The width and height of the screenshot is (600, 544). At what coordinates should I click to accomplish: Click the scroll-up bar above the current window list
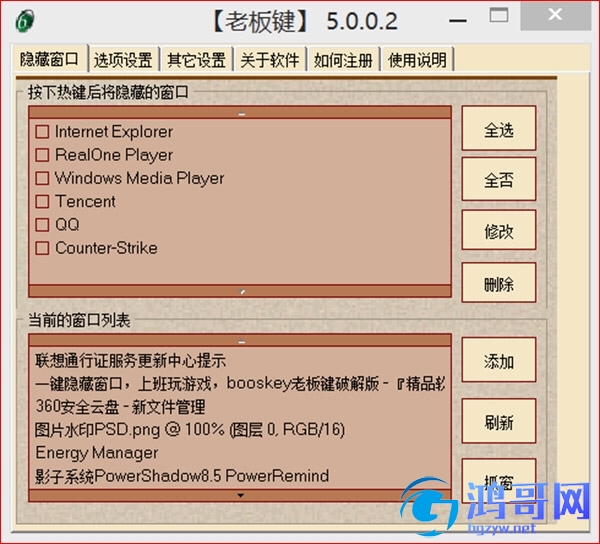(240, 340)
